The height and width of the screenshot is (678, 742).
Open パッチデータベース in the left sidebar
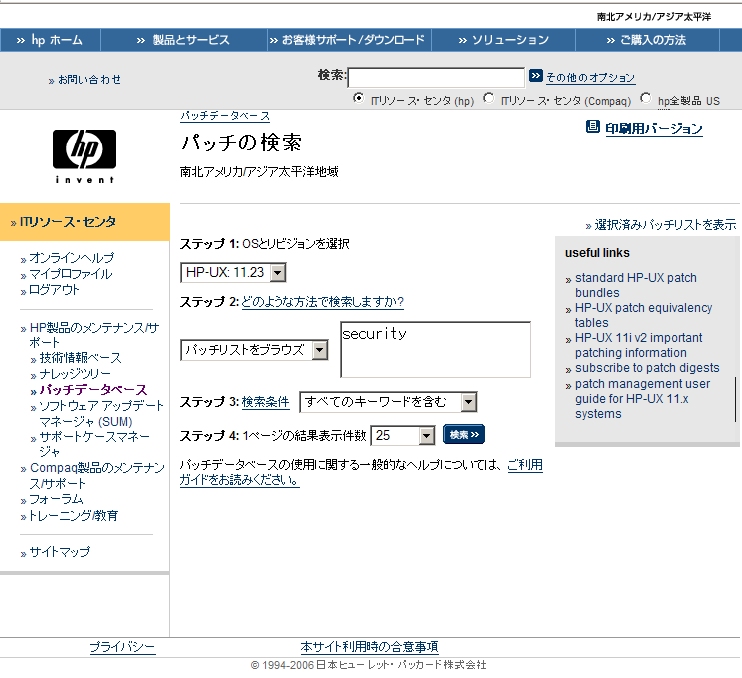click(x=93, y=390)
